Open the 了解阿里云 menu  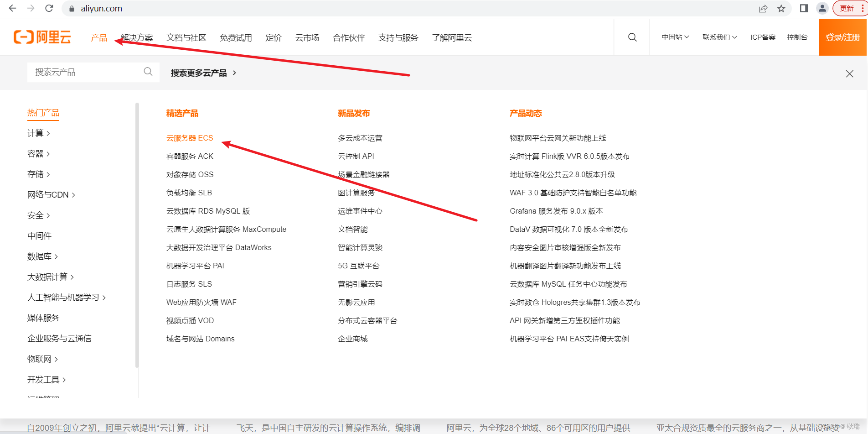tap(452, 38)
